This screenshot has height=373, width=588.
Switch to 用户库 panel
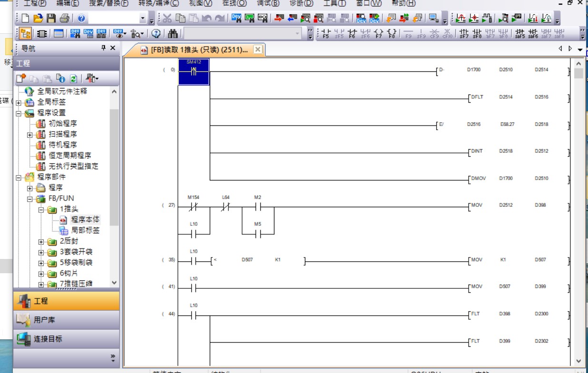coord(66,320)
